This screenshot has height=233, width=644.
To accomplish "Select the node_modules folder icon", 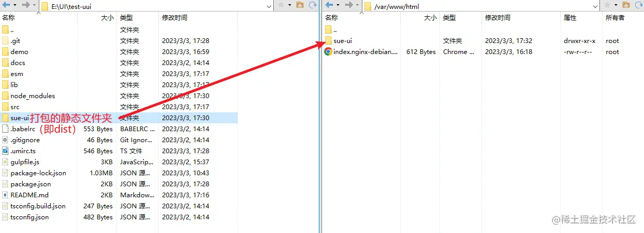I will point(5,96).
